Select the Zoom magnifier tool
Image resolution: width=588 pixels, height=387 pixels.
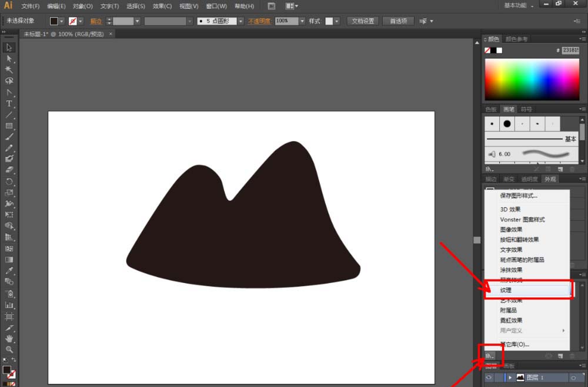[9, 349]
